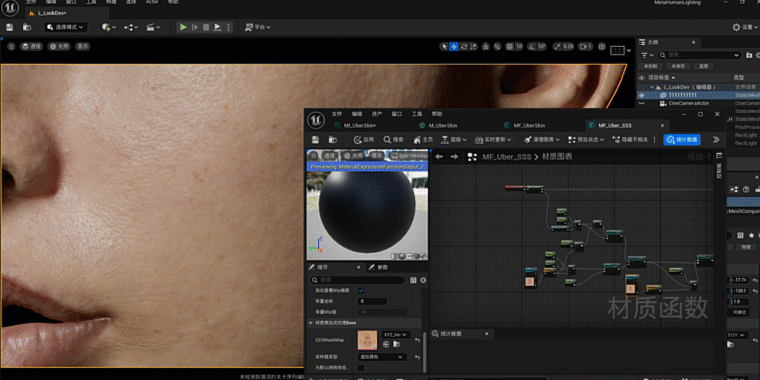This screenshot has width=760, height=380.
Task: Open the add content cube dropdown
Action: click(109, 27)
